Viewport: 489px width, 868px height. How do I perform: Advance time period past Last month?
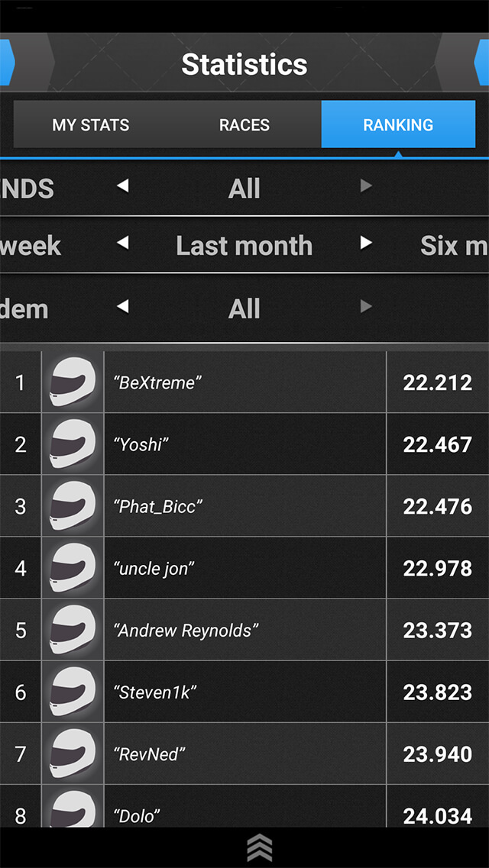(x=365, y=245)
